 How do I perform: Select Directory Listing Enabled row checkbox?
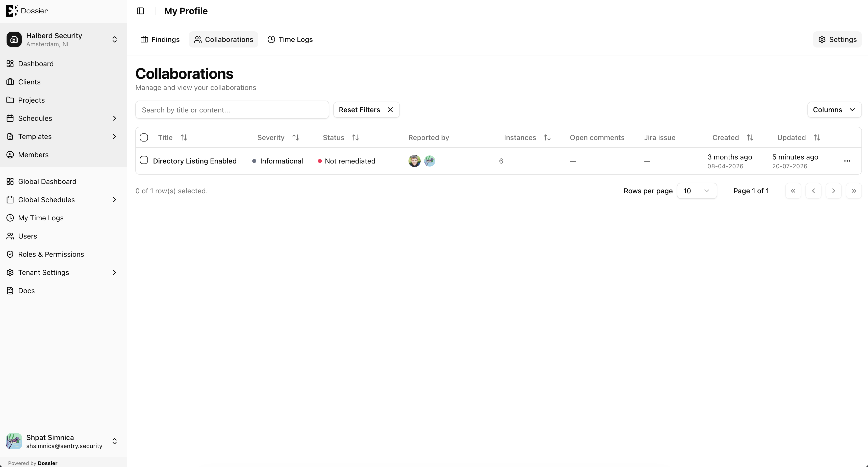point(144,160)
